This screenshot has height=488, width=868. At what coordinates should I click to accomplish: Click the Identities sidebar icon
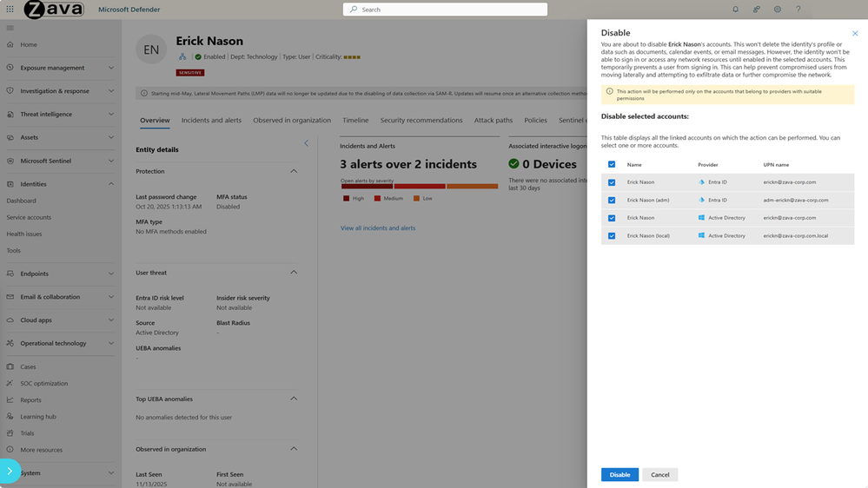pos(10,184)
